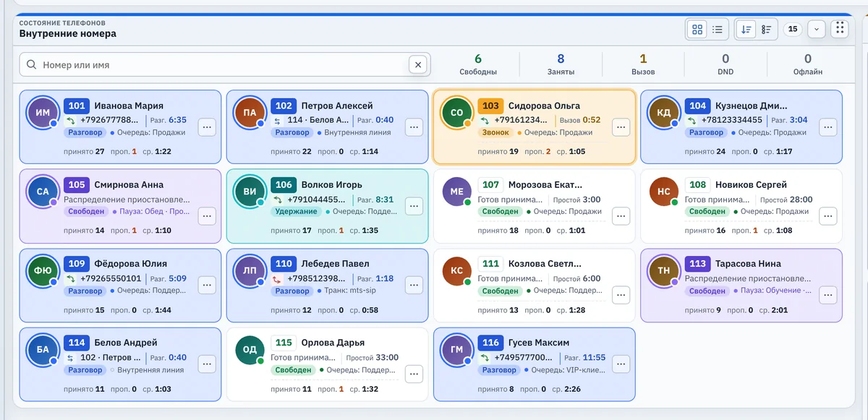Image resolution: width=868 pixels, height=420 pixels.
Task: Select the «Транк: mts-sip» text on extension 110
Action: click(x=350, y=291)
